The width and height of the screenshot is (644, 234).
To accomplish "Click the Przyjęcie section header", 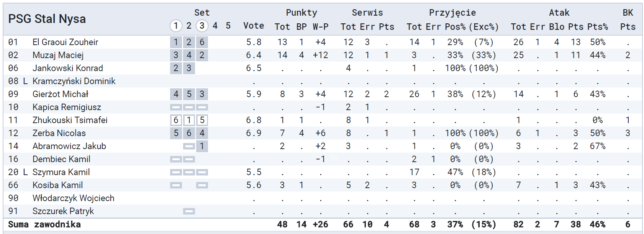I will pyautogui.click(x=452, y=13).
